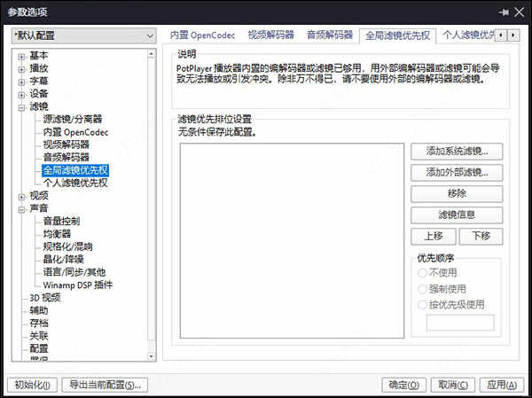Select 视频解码器 in the tree
Image resolution: width=532 pixels, height=398 pixels.
(x=66, y=144)
